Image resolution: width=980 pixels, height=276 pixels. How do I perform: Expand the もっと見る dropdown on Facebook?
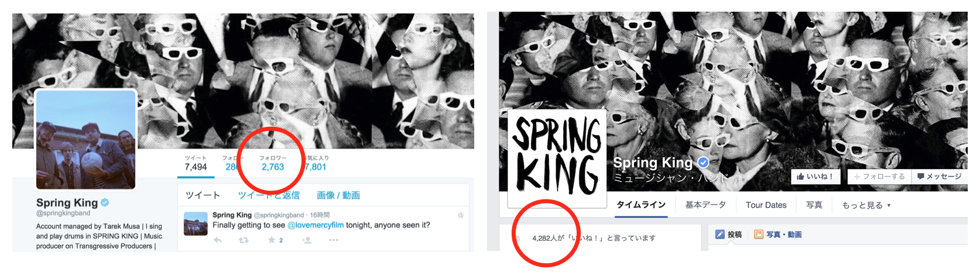tap(866, 205)
